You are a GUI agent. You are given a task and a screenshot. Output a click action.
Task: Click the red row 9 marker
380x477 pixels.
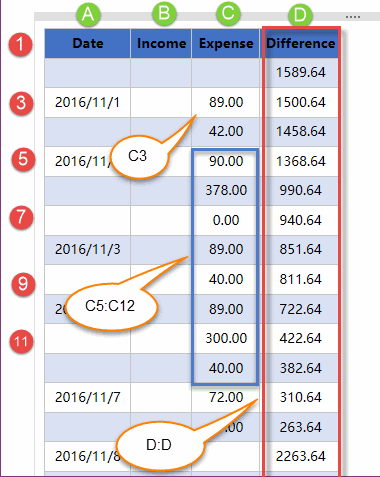[23, 284]
